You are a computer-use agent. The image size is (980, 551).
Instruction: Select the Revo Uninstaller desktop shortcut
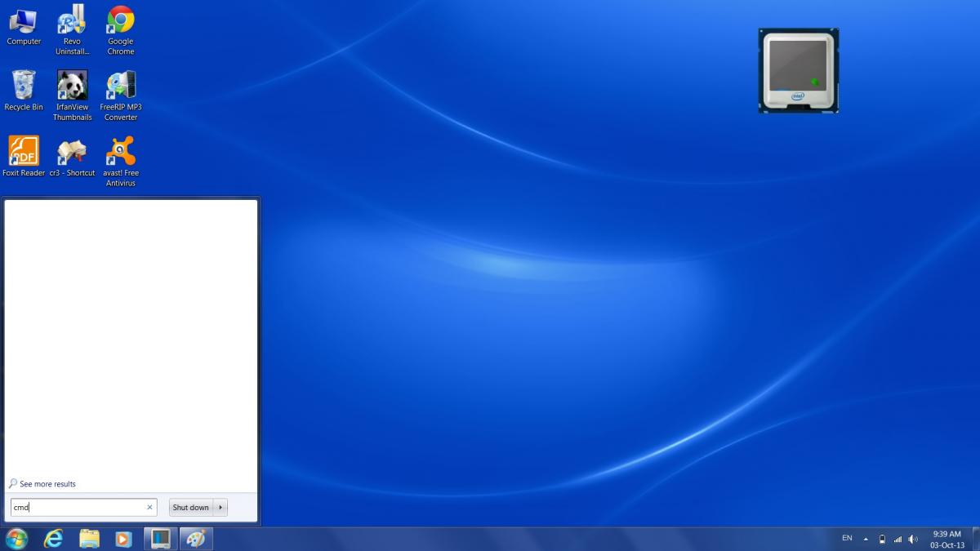[x=72, y=29]
